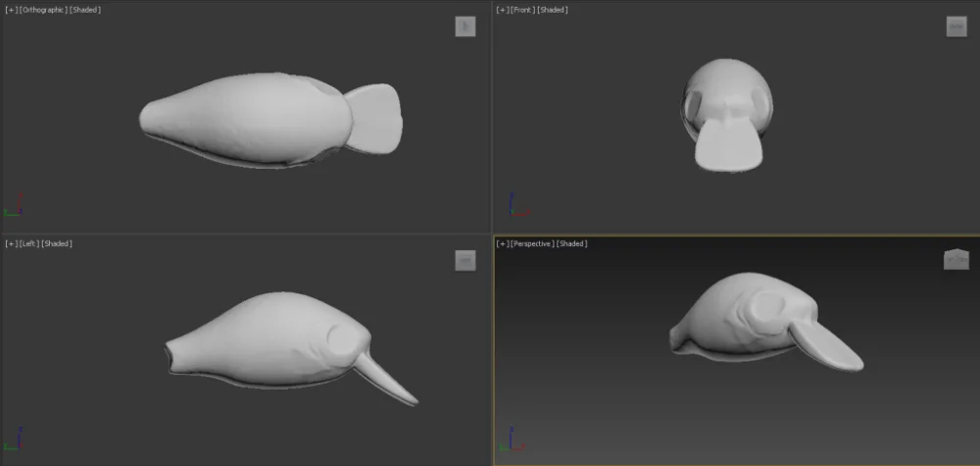
Task: Click the axis tripod in the Perspective viewport
Action: click(514, 439)
